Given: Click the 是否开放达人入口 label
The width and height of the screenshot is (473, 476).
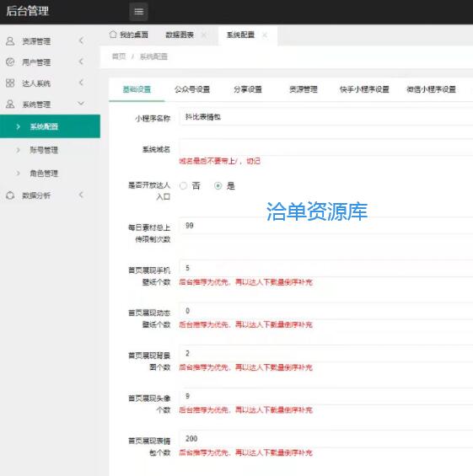Looking at the screenshot, I should [x=149, y=191].
